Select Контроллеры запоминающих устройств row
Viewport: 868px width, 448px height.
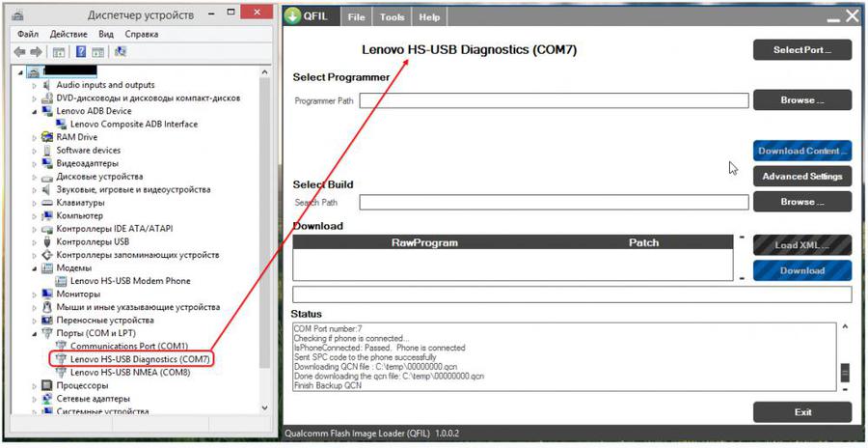(138, 255)
